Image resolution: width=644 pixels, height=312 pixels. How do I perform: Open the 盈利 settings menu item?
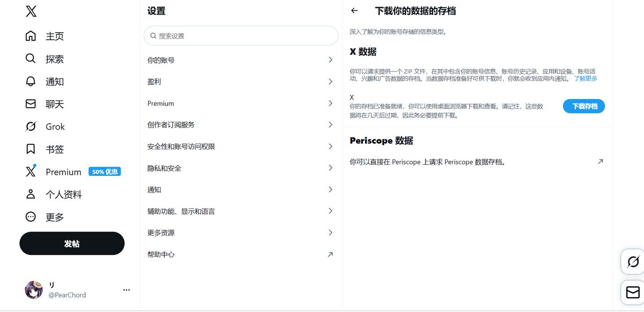240,81
